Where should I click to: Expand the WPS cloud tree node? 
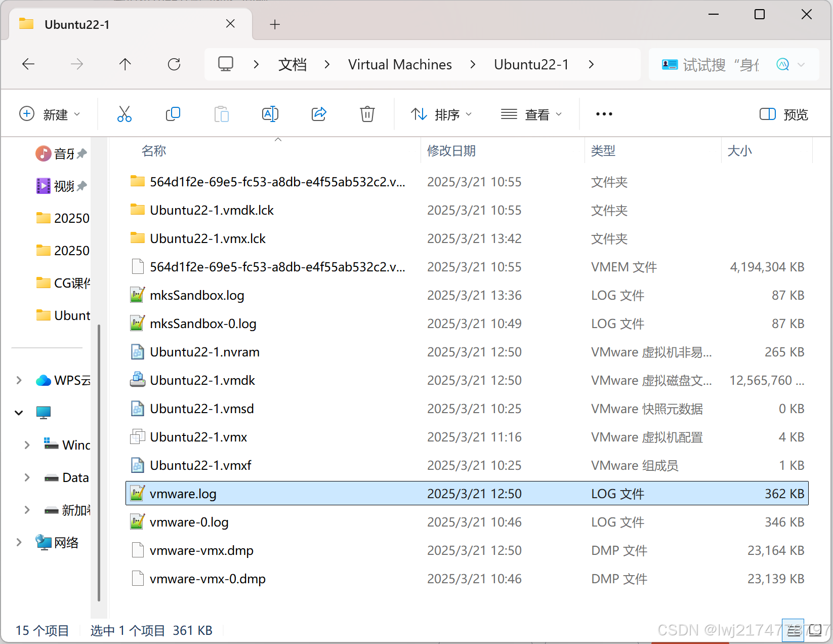[x=19, y=380]
